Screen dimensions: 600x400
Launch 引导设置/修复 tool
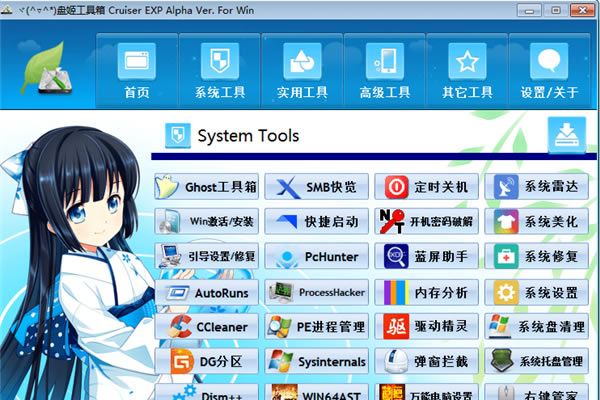click(207, 256)
